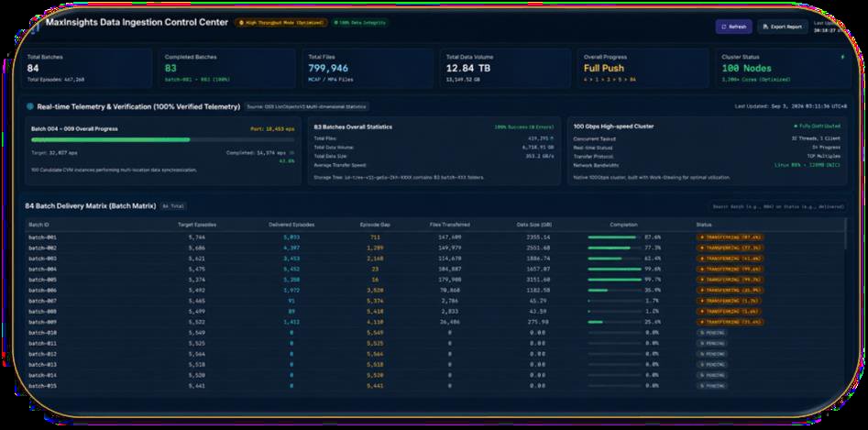Click the Fully Distributed status label

coord(817,127)
